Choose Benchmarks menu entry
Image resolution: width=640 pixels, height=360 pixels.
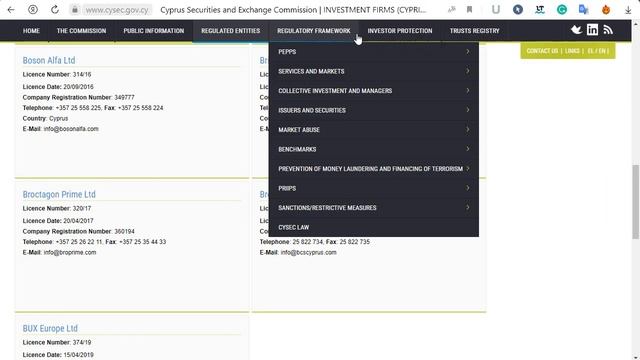(x=297, y=149)
